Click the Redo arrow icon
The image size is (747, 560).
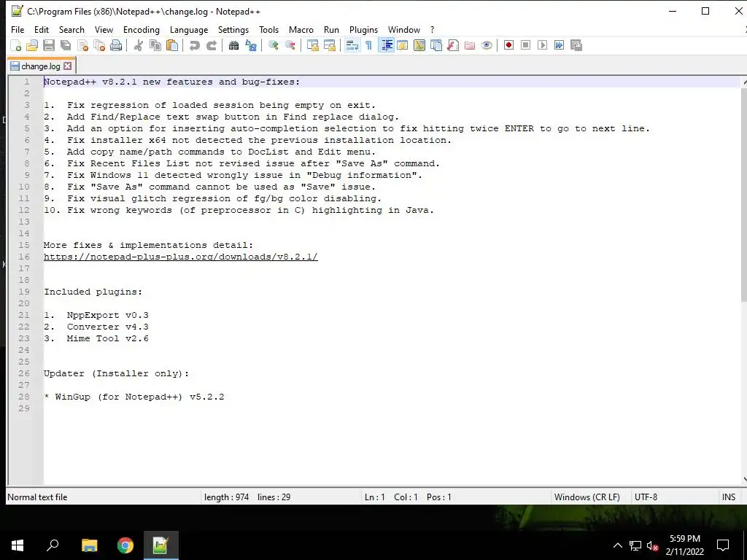(x=211, y=46)
